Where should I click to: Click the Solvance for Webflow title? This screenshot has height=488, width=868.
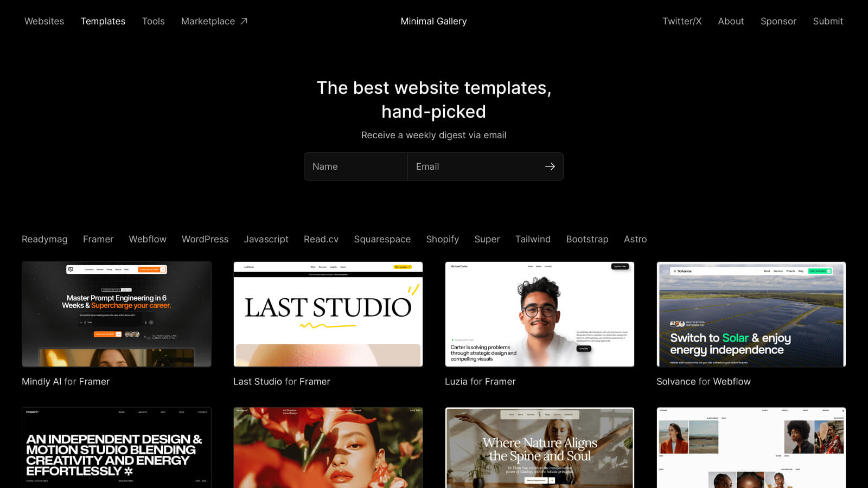(x=704, y=381)
